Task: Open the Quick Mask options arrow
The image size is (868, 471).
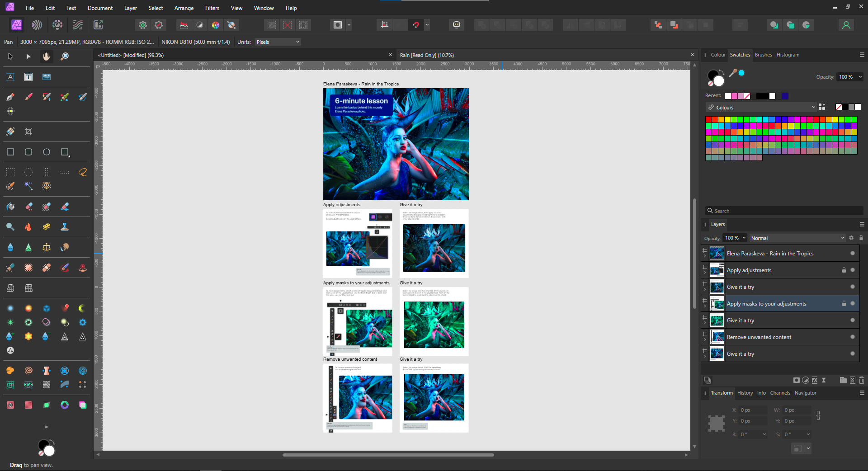Action: [x=349, y=25]
